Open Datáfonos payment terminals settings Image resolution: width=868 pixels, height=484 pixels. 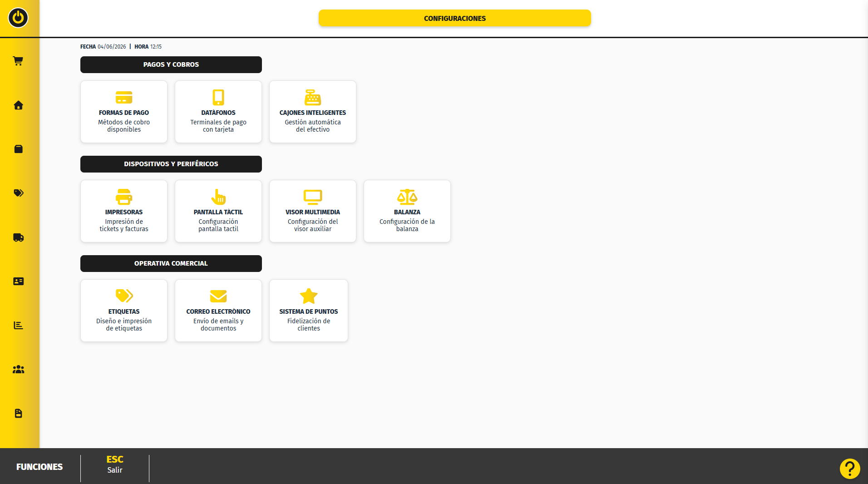[218, 112]
